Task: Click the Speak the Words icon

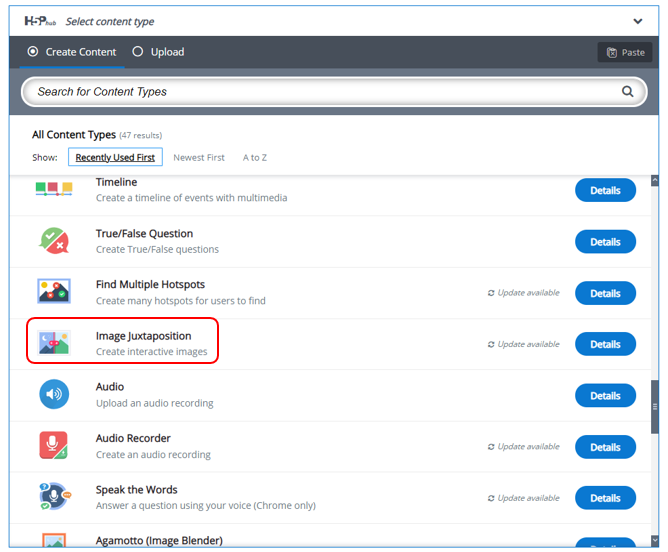Action: pyautogui.click(x=55, y=496)
